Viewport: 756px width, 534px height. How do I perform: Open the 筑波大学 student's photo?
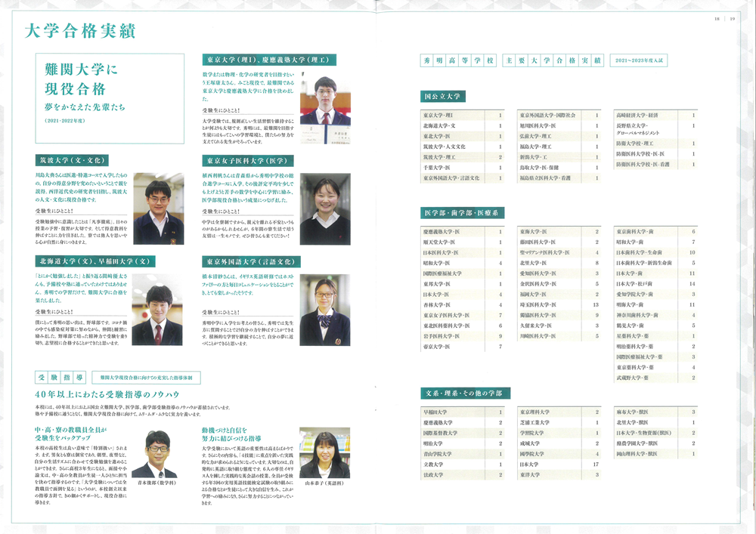point(159,208)
